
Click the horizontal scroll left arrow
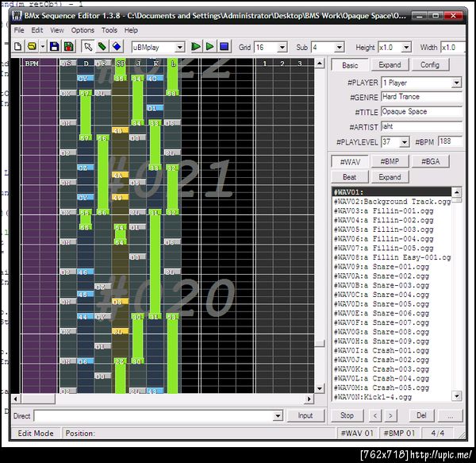coord(16,399)
